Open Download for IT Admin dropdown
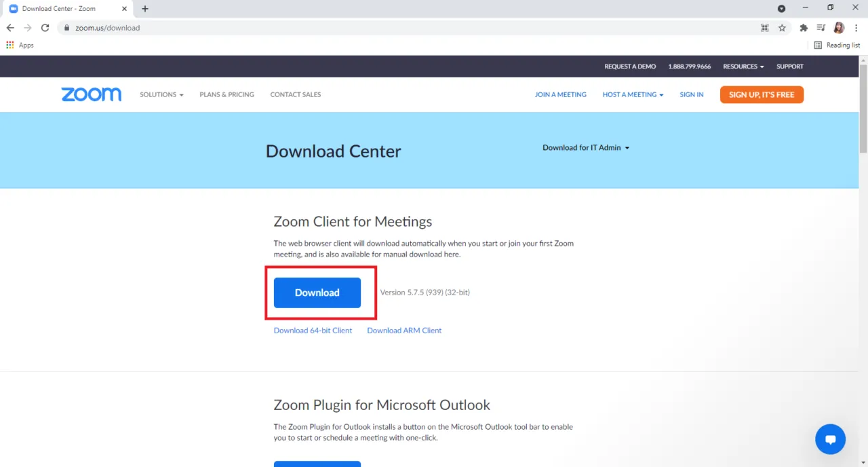 (586, 147)
